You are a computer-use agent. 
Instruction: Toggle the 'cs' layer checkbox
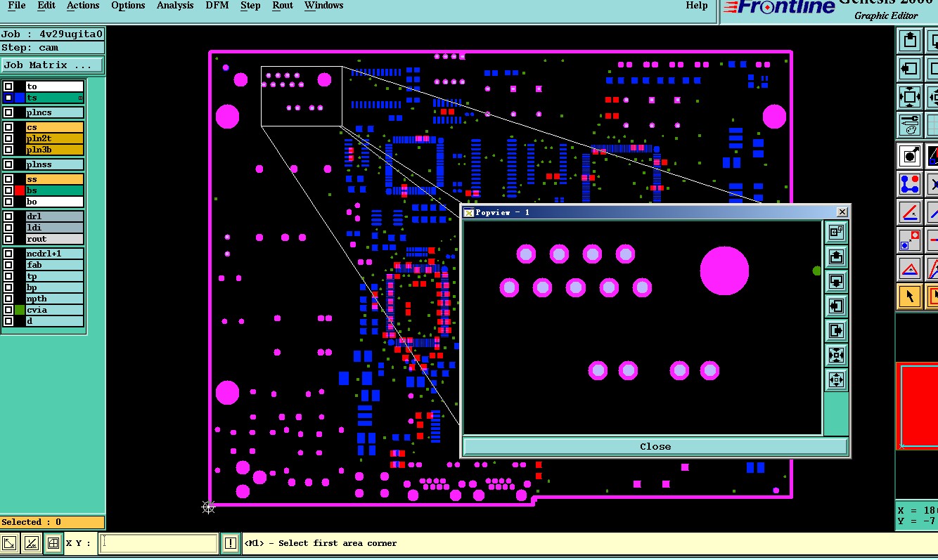(x=8, y=128)
